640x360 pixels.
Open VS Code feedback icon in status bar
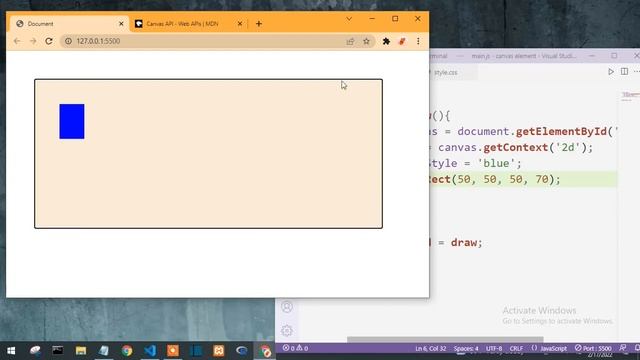(x=623, y=348)
